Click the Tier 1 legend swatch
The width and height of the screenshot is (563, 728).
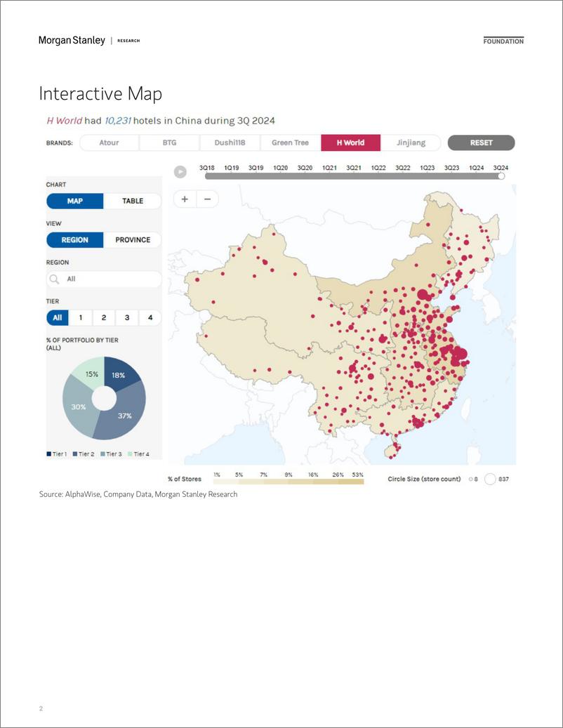pos(48,454)
